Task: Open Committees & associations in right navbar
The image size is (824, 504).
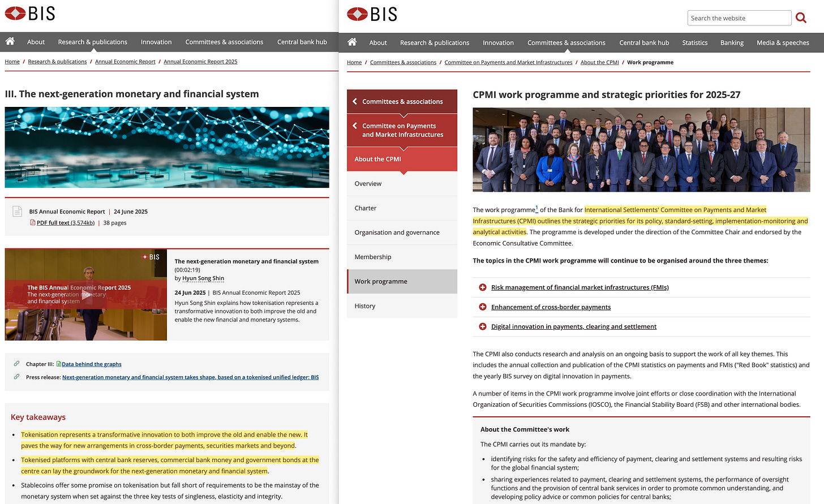Action: point(566,42)
